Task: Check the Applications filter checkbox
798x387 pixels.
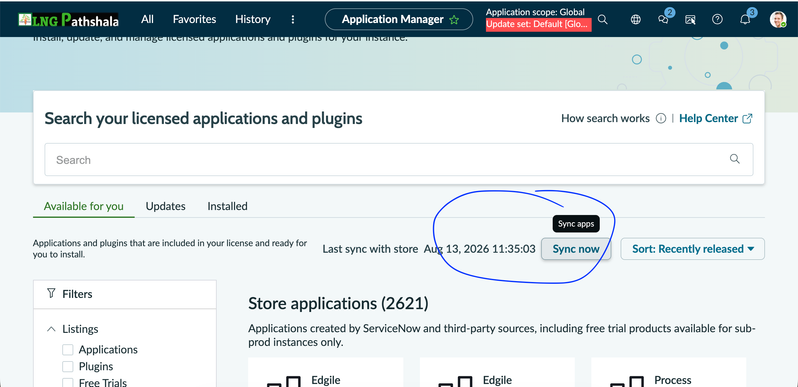Action: click(68, 350)
